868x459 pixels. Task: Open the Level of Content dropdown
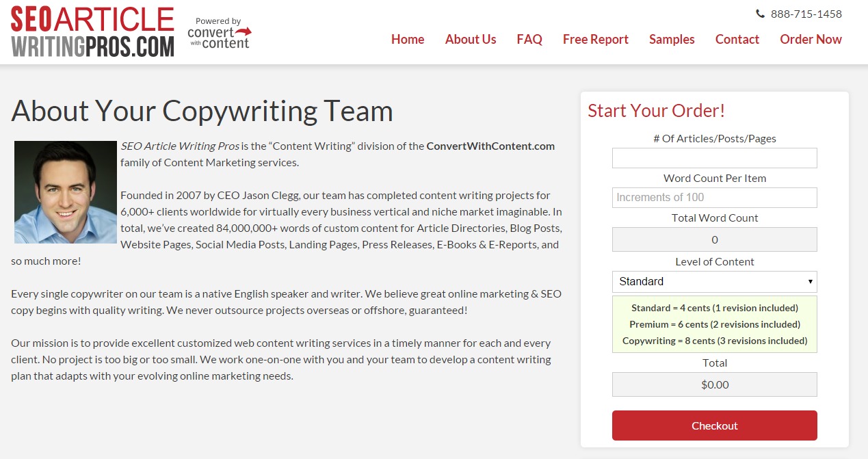pyautogui.click(x=714, y=282)
